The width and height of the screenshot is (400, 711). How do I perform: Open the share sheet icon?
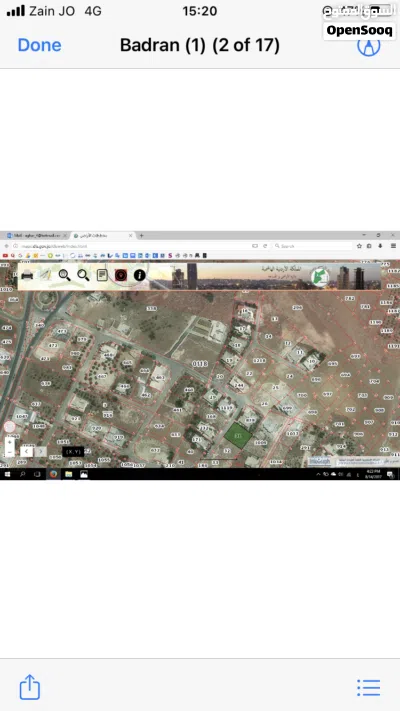(x=30, y=687)
